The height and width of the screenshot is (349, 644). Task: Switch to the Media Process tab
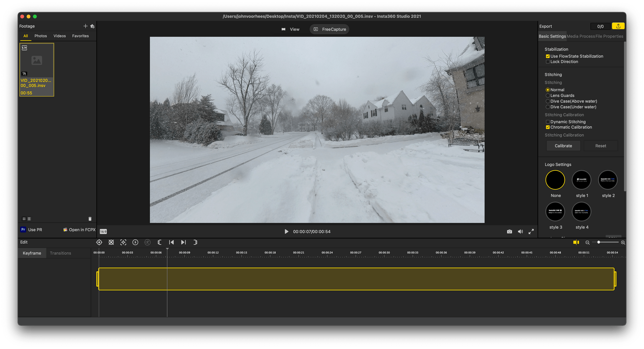pyautogui.click(x=580, y=36)
